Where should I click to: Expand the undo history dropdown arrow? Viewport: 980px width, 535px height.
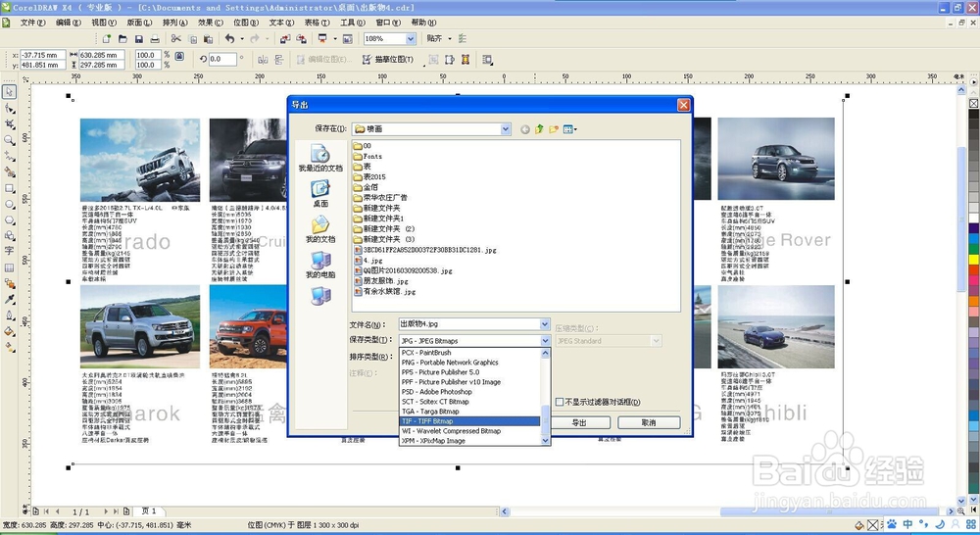(242, 39)
